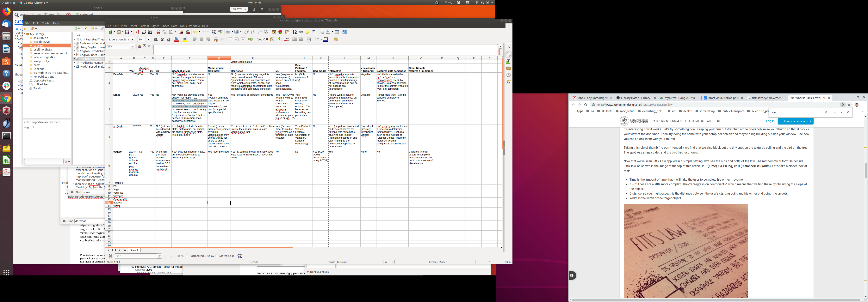Open the font name dropdown
Screen dimensions: 868x302
point(133,39)
